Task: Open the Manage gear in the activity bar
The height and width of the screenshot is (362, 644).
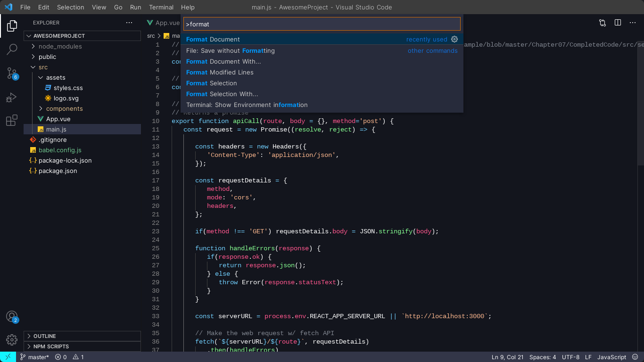Action: [11, 340]
